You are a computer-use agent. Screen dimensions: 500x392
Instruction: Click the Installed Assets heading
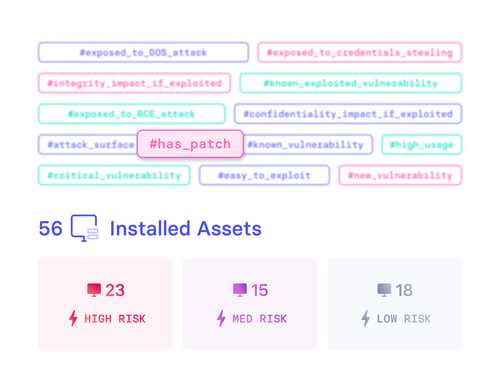click(x=186, y=229)
